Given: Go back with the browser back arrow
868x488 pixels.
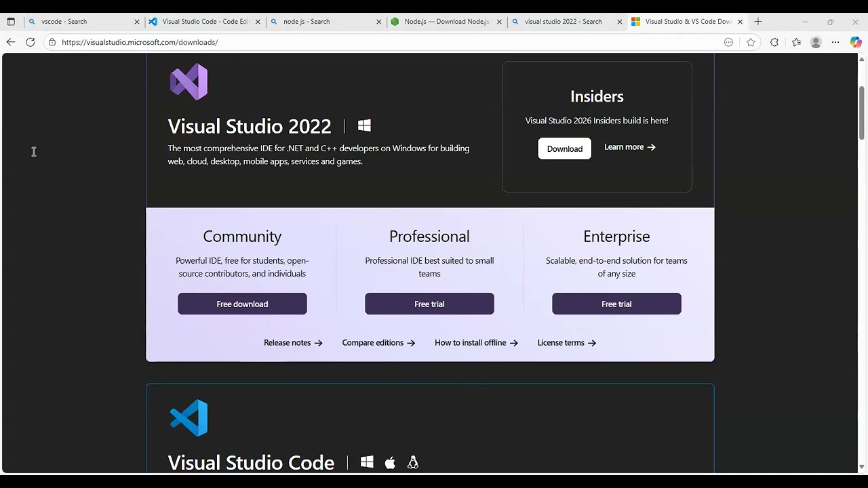Looking at the screenshot, I should tap(11, 42).
